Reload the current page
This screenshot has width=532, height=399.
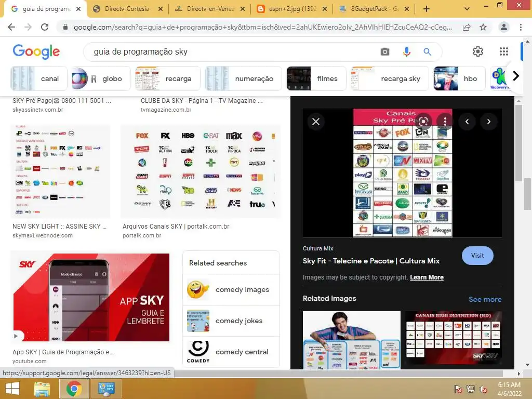pos(45,27)
